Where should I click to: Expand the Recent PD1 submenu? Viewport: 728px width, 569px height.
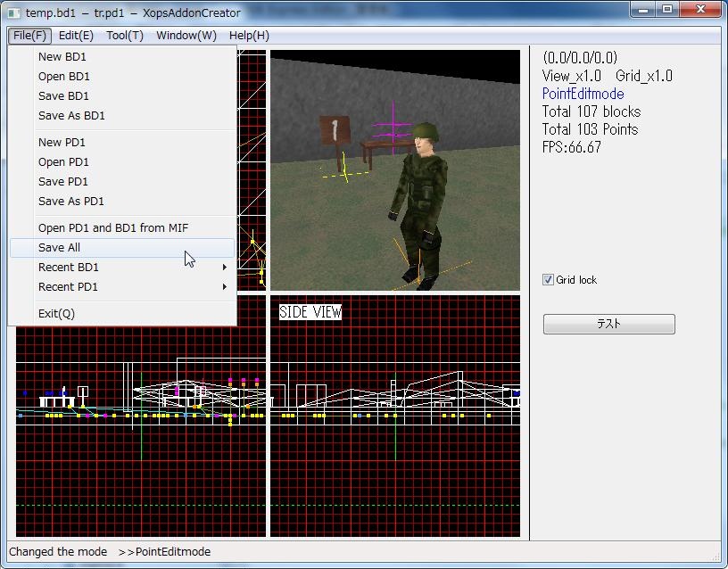(122, 287)
